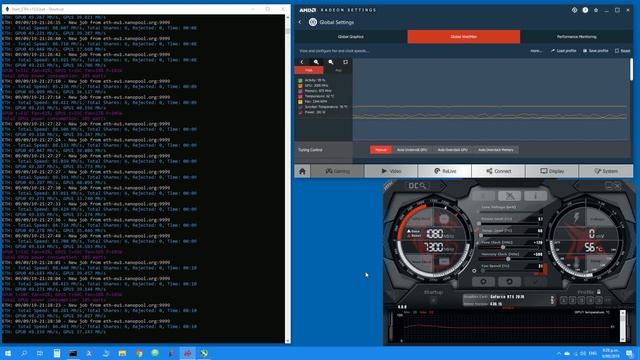Screen dimensions: 640x360
Task: Adjust the Core Clock slider in Afterburner
Action: coord(508,247)
